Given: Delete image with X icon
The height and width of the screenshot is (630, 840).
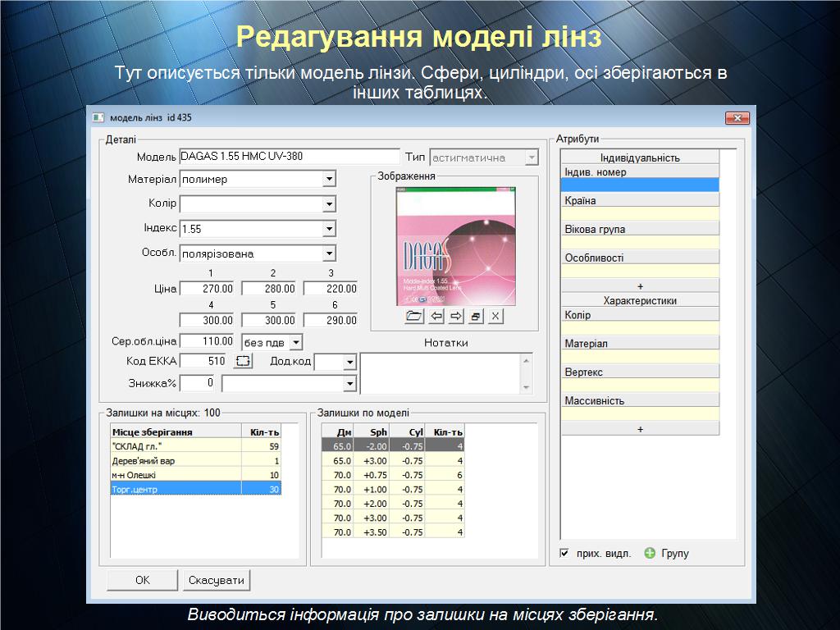Looking at the screenshot, I should pyautogui.click(x=495, y=316).
